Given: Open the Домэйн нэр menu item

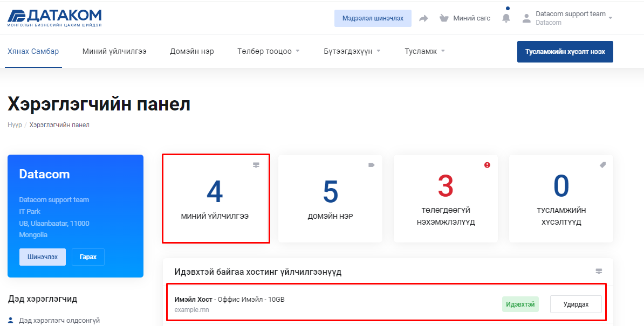Looking at the screenshot, I should tap(192, 51).
